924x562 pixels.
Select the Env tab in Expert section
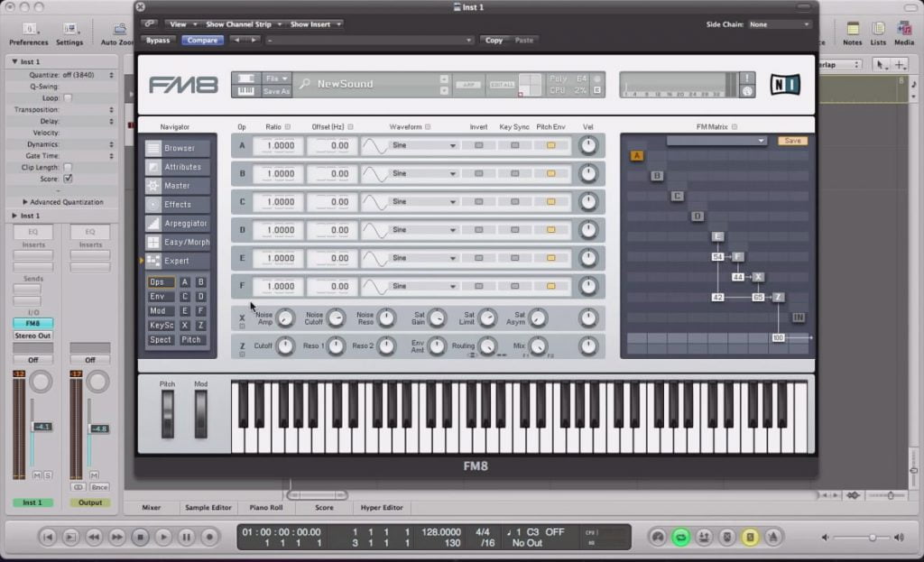(161, 296)
